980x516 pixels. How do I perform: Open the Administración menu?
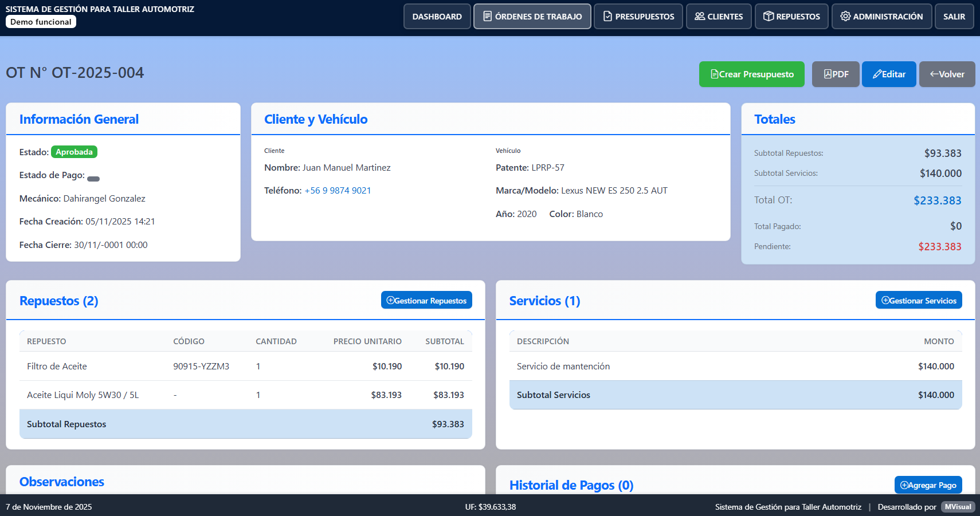coord(881,17)
